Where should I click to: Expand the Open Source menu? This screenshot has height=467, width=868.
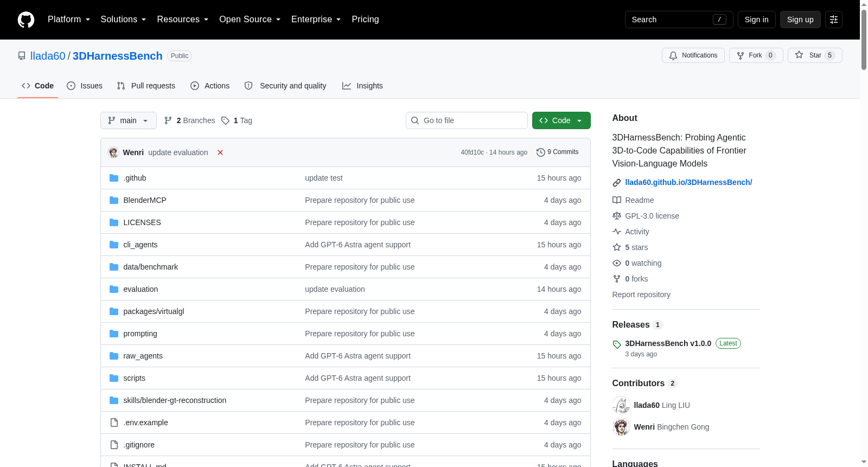[x=250, y=20]
